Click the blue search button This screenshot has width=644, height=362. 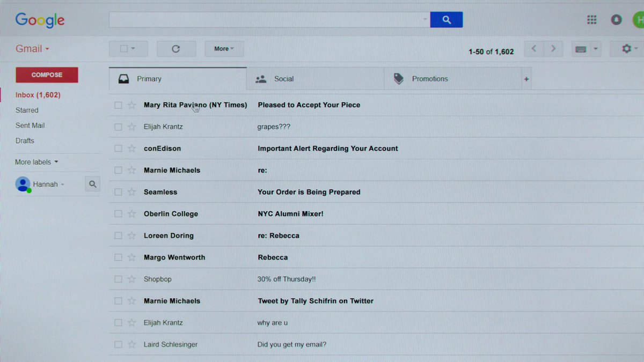pos(446,20)
